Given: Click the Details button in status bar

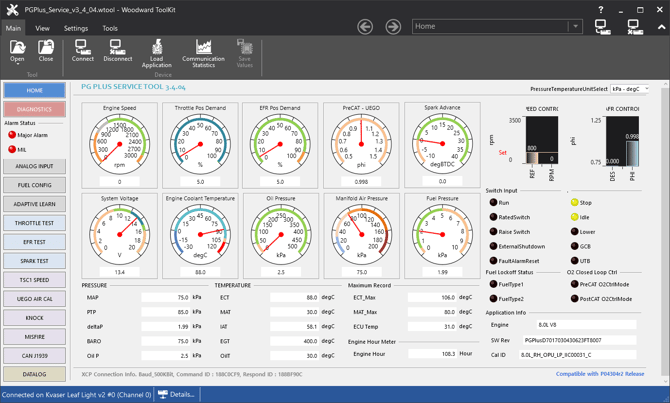Looking at the screenshot, I should (x=177, y=394).
